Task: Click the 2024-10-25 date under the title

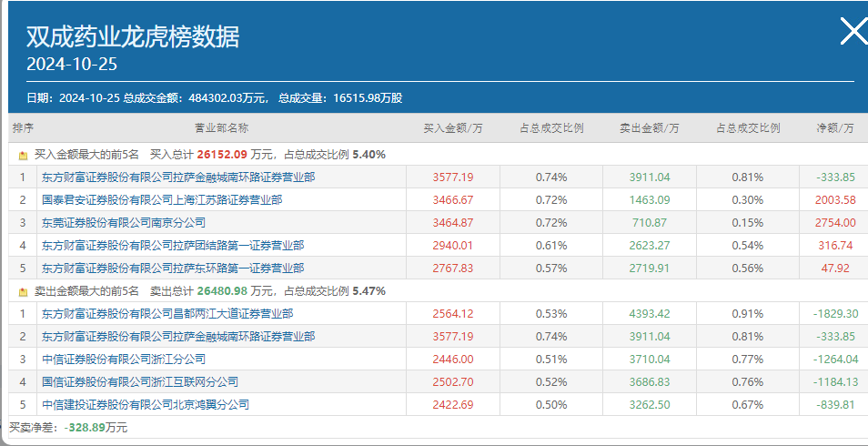Action: point(72,65)
